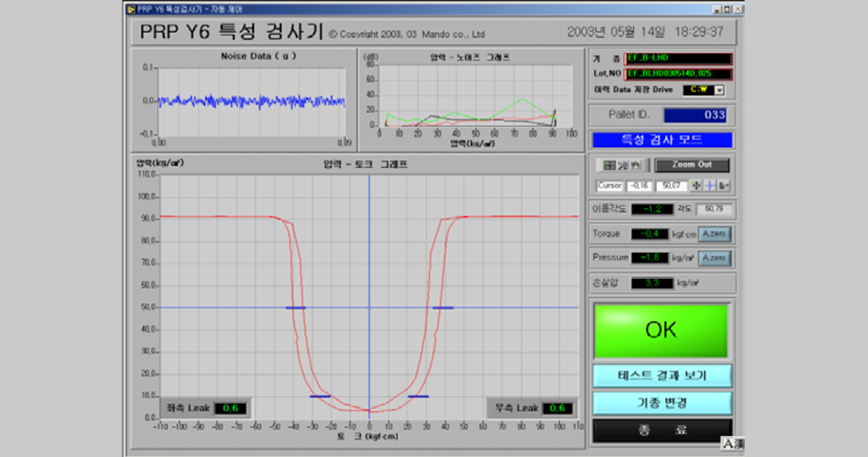Viewport: 868px width, 457px height.
Task: Click the Pressure reading -1.8
Action: tap(650, 258)
